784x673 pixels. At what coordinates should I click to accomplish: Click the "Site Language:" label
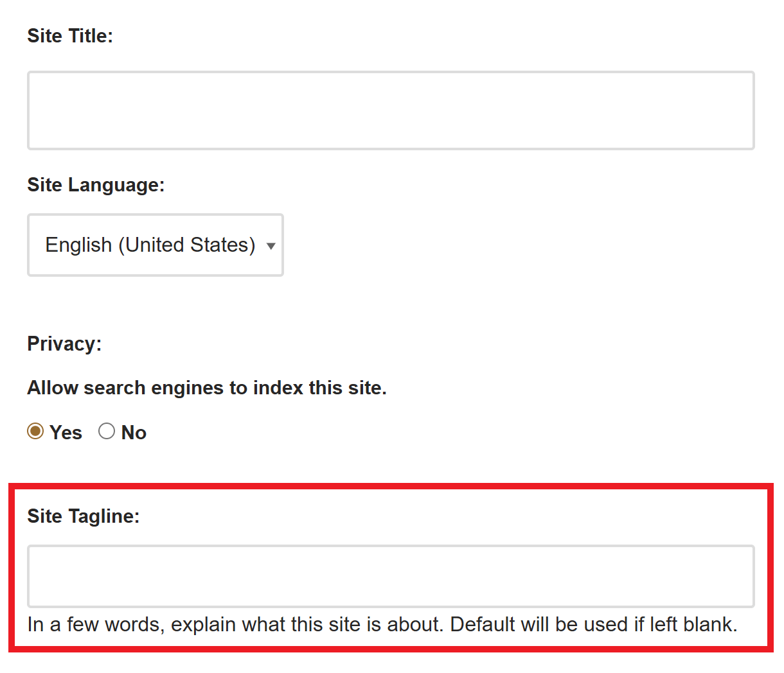coord(96,185)
